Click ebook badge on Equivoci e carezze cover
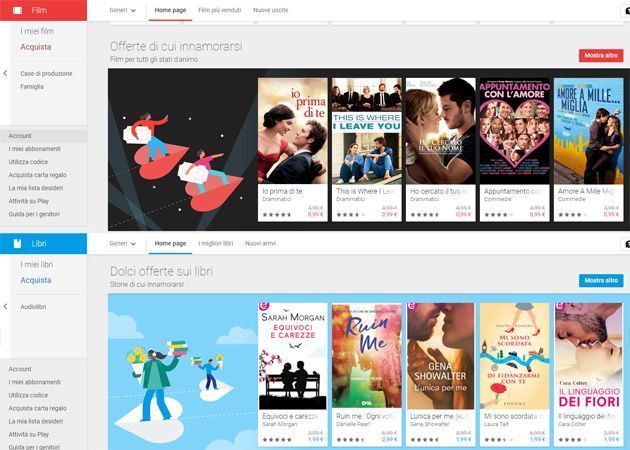 coord(263,308)
